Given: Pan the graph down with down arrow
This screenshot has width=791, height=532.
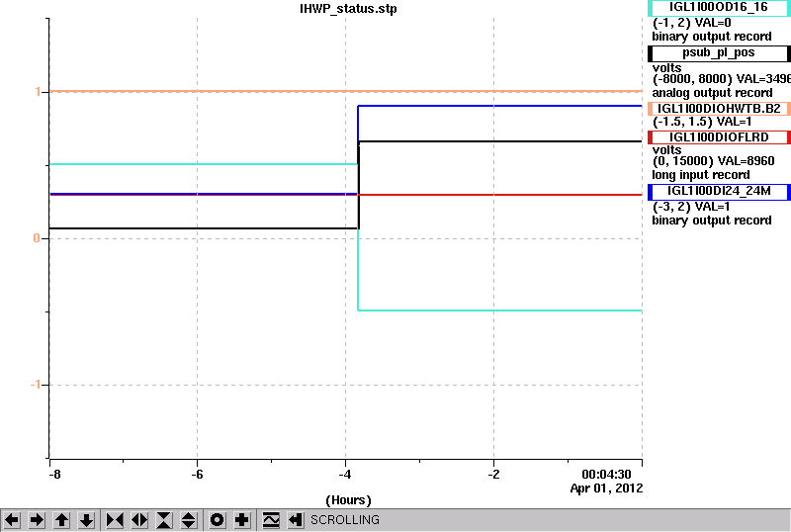Looking at the screenshot, I should (86, 520).
